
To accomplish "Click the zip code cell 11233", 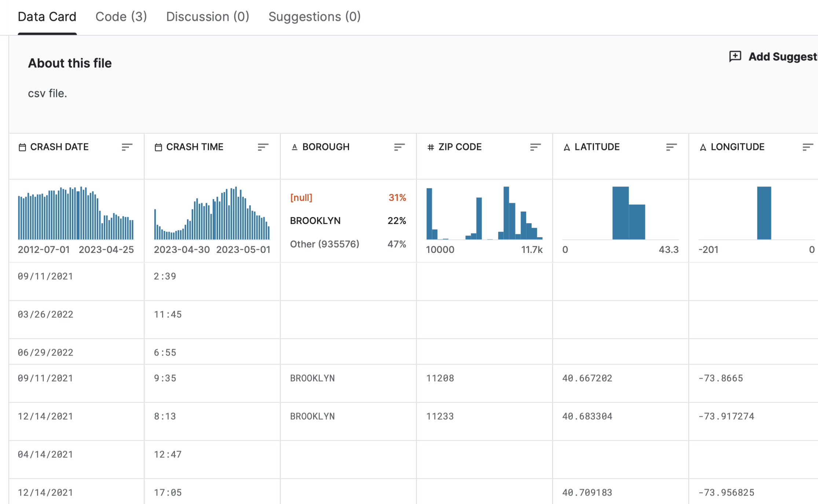I will click(440, 416).
